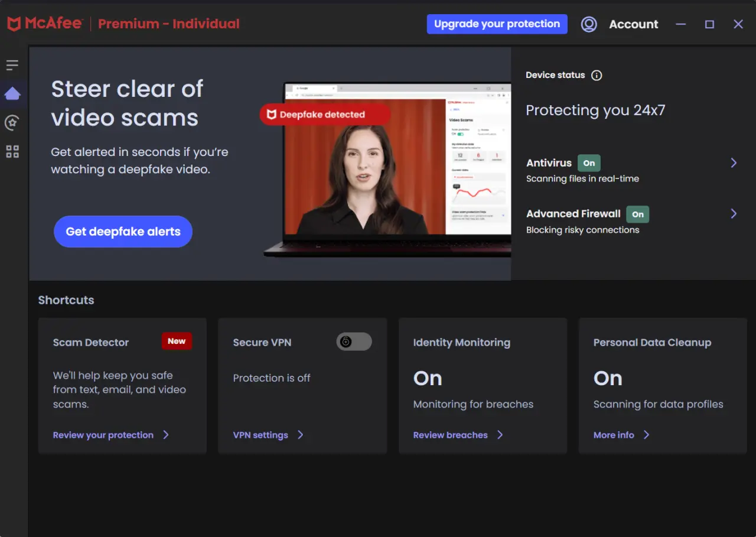Click the chevron beside More info
Screen dimensions: 756x537
pyautogui.click(x=647, y=435)
